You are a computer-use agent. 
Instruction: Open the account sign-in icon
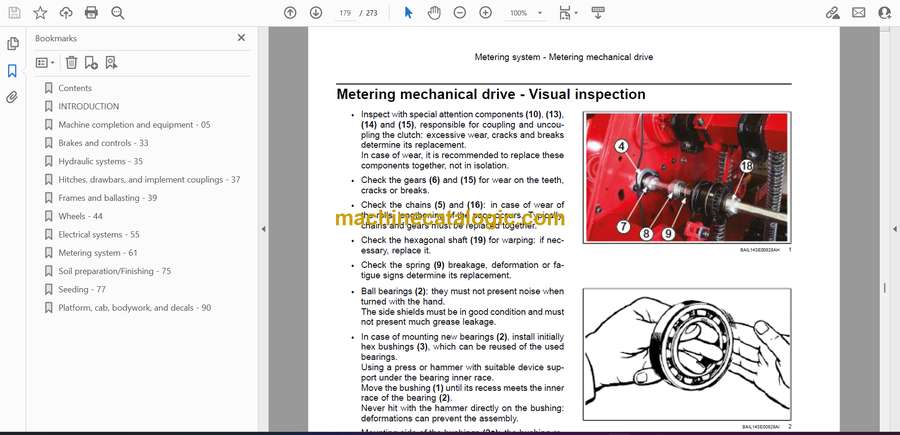coord(885,13)
